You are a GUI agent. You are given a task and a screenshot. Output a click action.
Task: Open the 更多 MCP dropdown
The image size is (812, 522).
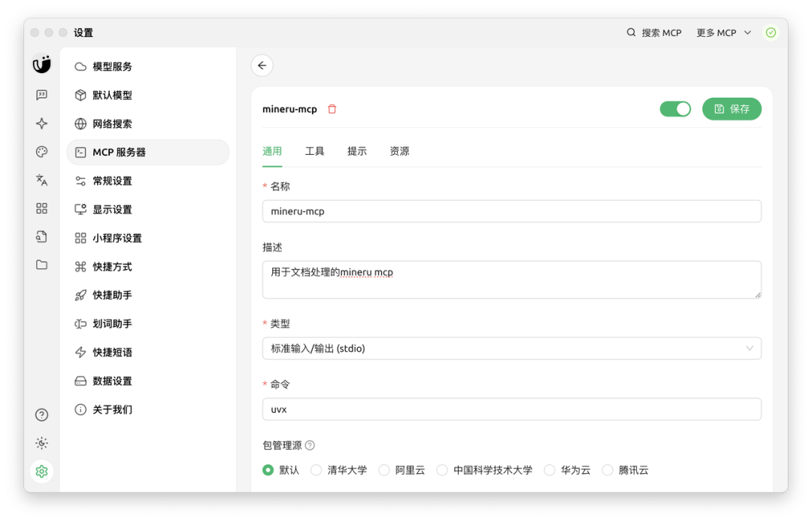point(723,33)
